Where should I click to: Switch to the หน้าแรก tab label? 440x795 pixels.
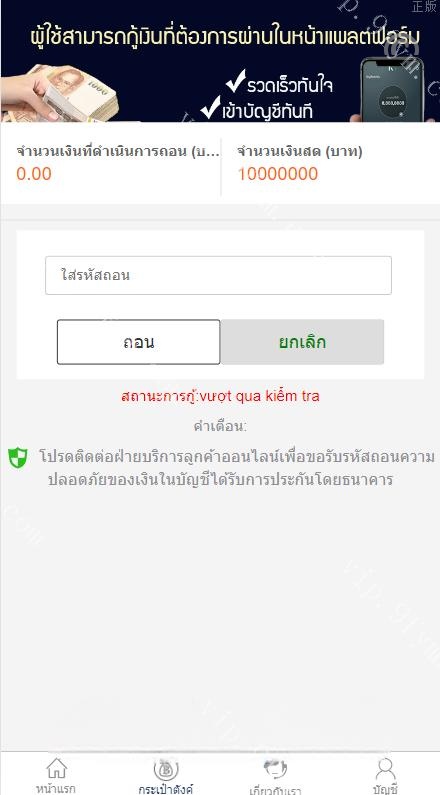pyautogui.click(x=56, y=788)
